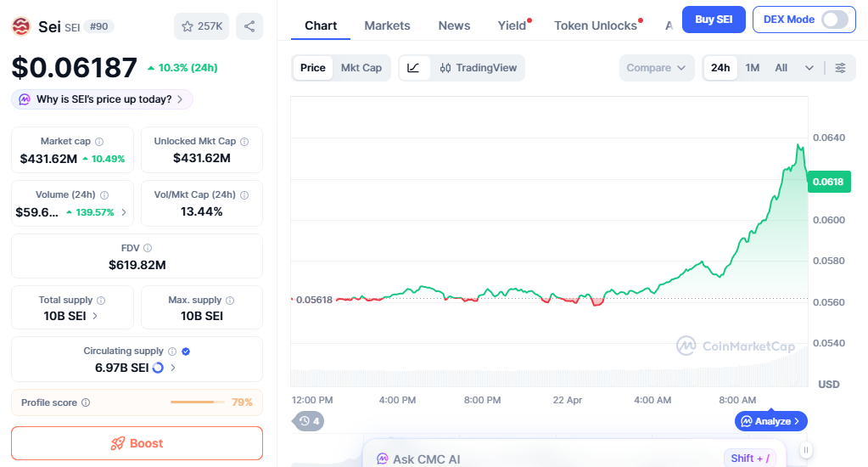Click the Sei coin logo

(x=21, y=26)
